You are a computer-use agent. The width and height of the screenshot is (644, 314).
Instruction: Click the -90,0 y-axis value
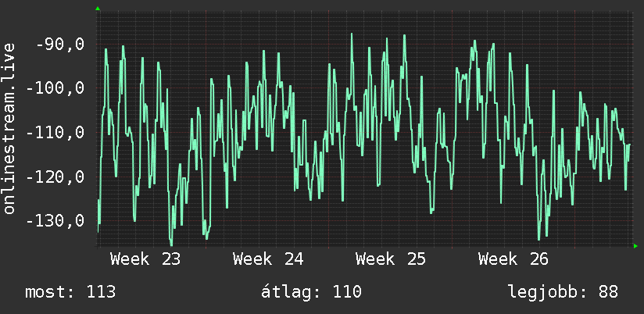[x=60, y=44]
